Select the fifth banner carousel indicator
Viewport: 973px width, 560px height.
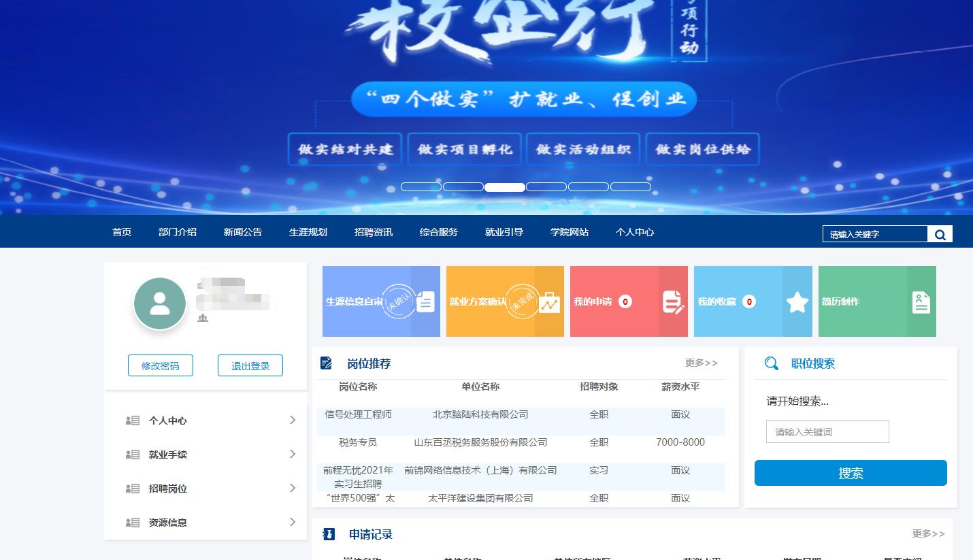(589, 187)
